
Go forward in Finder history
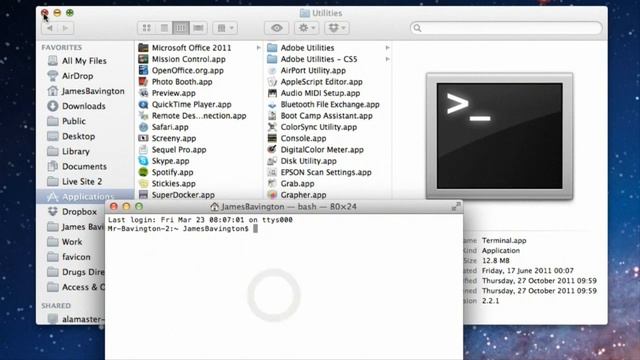pos(65,28)
